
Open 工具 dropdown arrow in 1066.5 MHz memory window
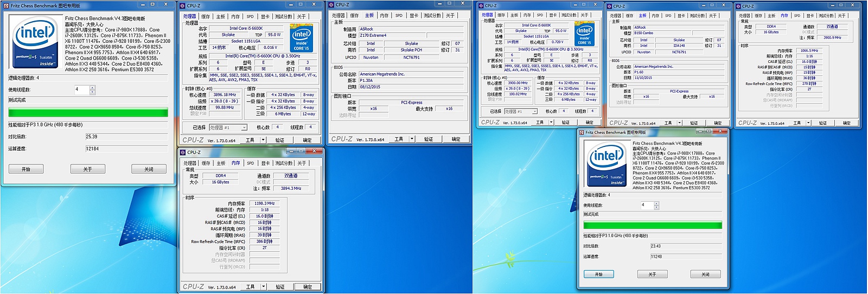pos(808,123)
